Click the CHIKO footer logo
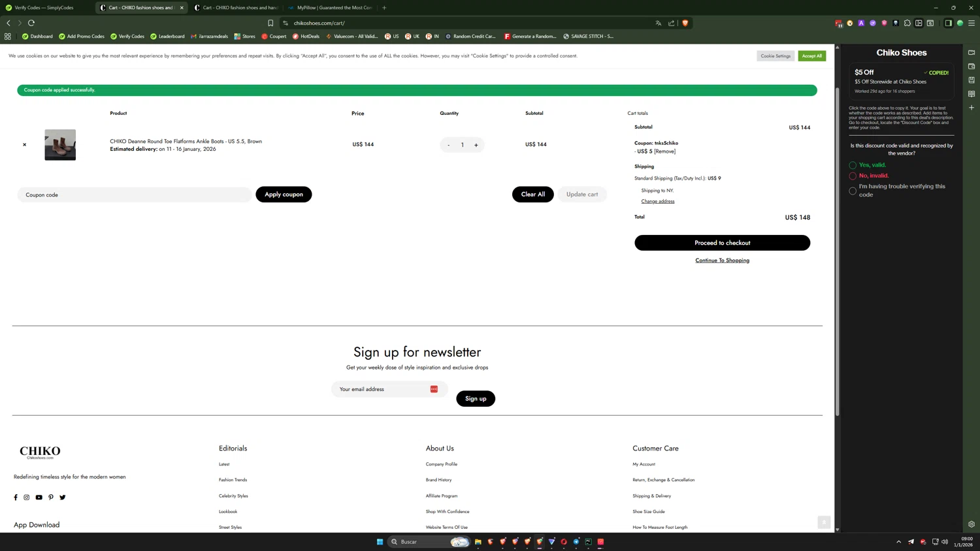The width and height of the screenshot is (980, 551). tap(40, 452)
